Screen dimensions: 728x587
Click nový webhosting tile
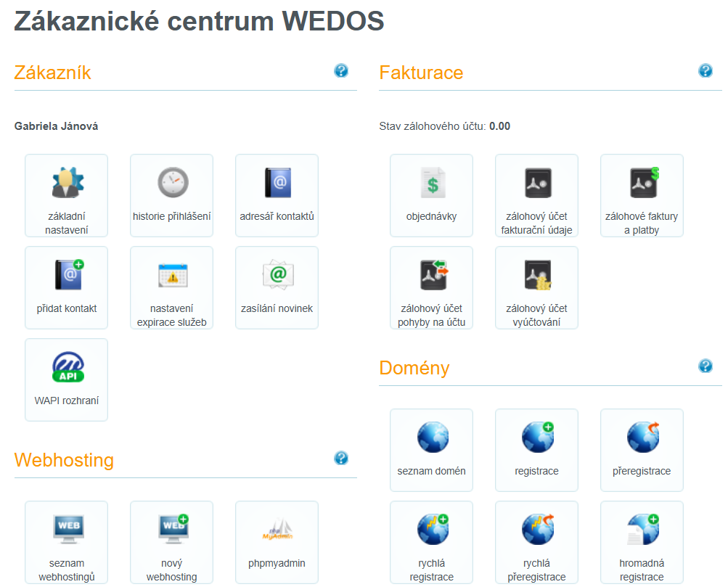[172, 542]
